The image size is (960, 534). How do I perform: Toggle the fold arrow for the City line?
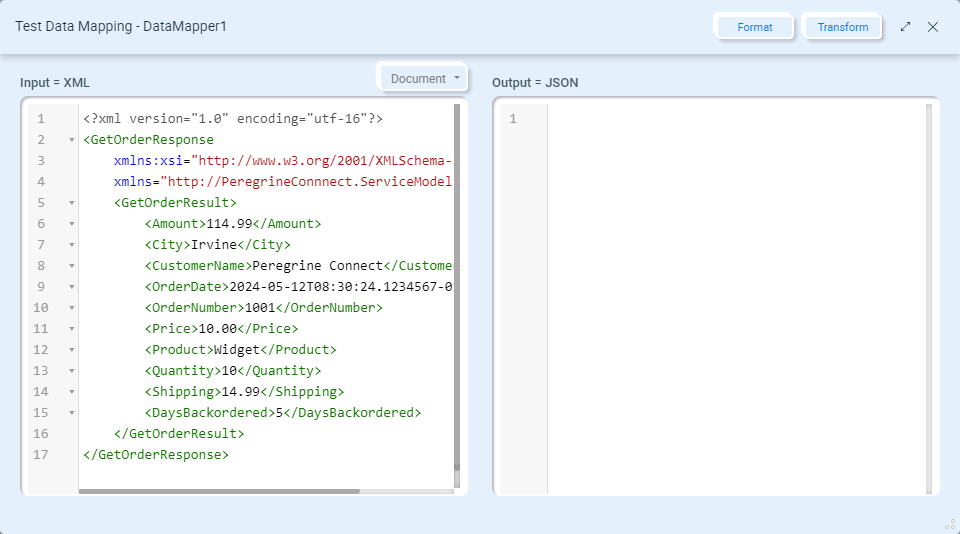pos(72,244)
